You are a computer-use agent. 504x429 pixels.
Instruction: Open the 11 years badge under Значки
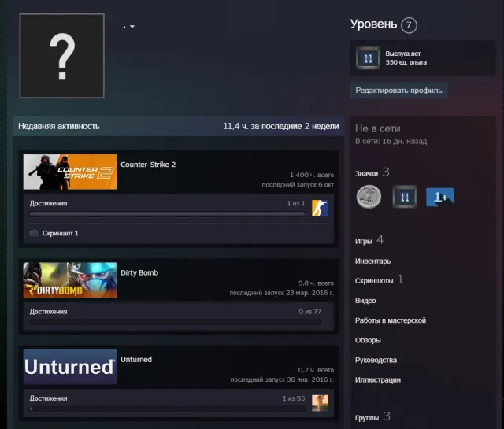pos(404,197)
